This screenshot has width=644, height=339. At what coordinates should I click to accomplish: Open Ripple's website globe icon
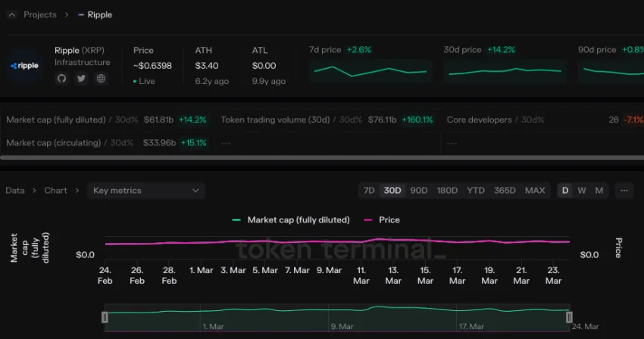coord(101,79)
